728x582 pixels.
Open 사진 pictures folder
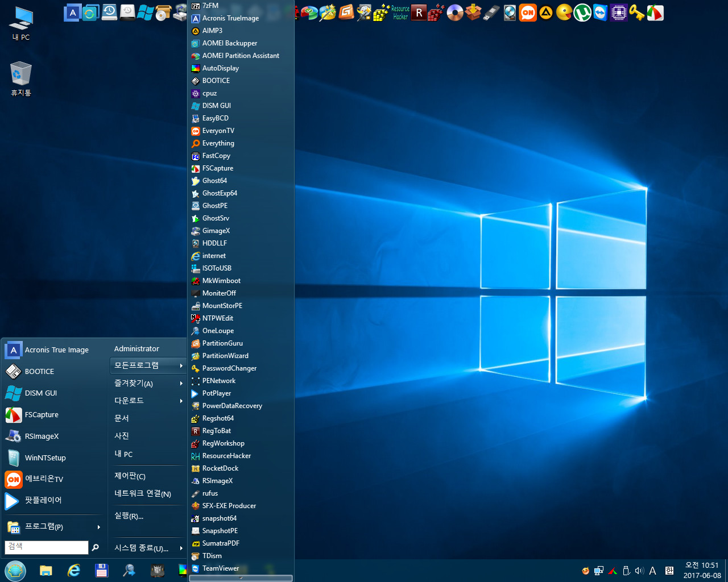coord(148,436)
